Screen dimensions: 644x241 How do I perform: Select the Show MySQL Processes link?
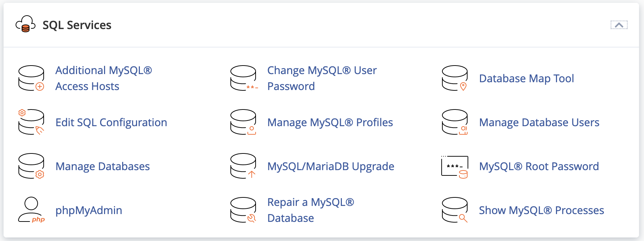click(x=541, y=210)
